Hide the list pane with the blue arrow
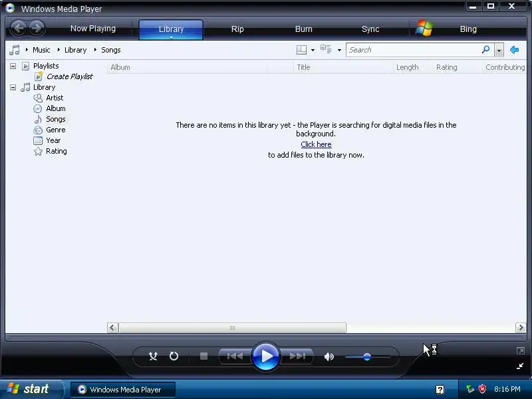 click(514, 50)
